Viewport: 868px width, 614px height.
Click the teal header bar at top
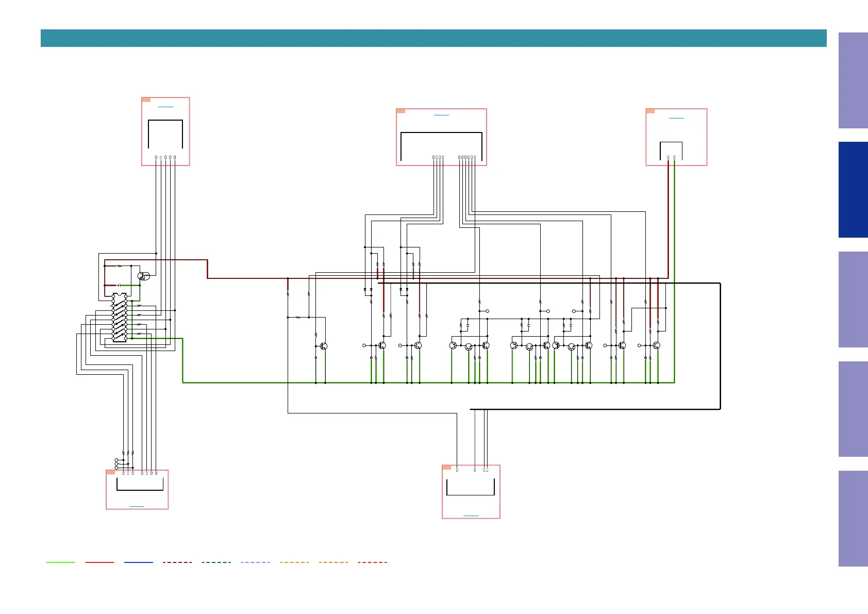(433, 38)
